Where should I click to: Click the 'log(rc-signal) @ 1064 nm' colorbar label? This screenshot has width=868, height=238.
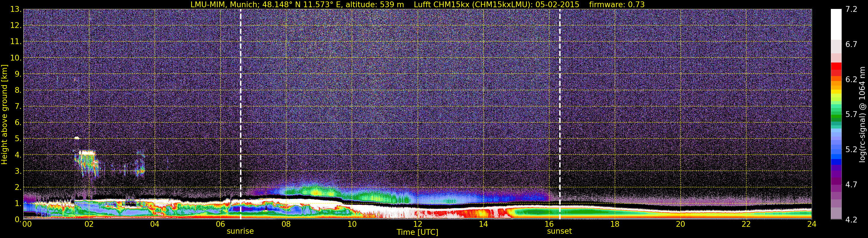[862, 114]
